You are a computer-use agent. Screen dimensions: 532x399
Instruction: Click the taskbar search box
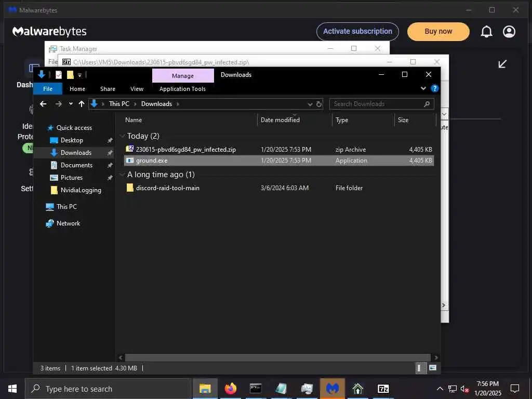(108, 389)
